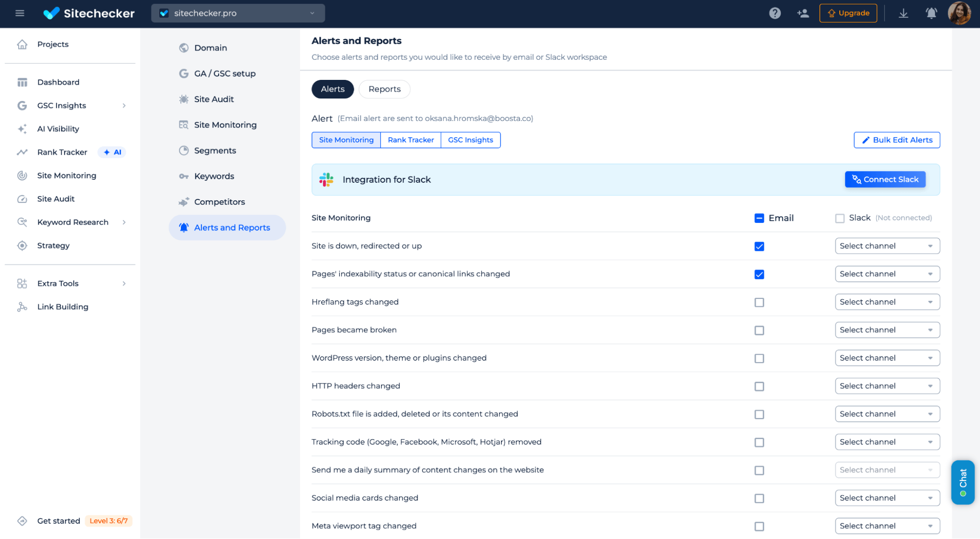The image size is (980, 539).
Task: Click the Bulk Edit Alerts button
Action: [896, 140]
